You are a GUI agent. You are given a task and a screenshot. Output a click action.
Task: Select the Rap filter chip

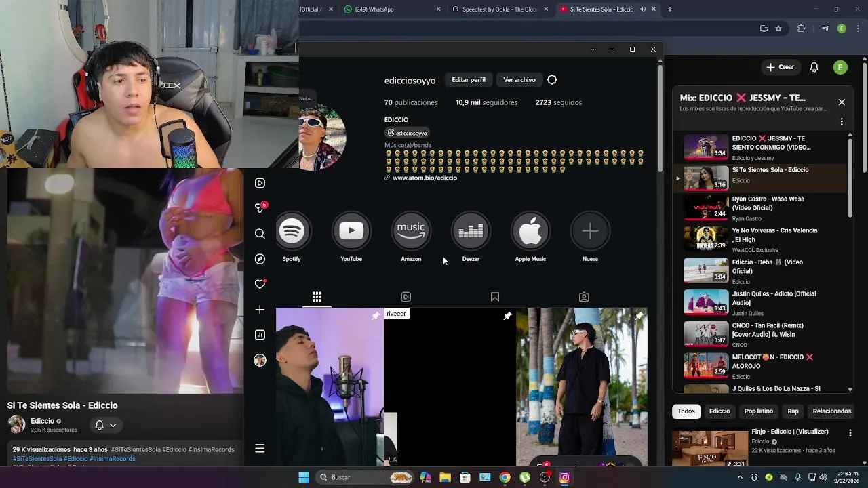793,411
